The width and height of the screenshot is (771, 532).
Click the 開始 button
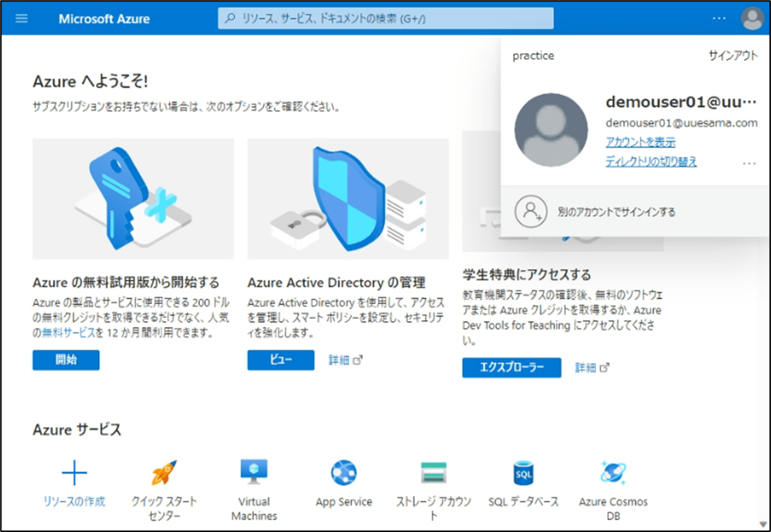(66, 360)
